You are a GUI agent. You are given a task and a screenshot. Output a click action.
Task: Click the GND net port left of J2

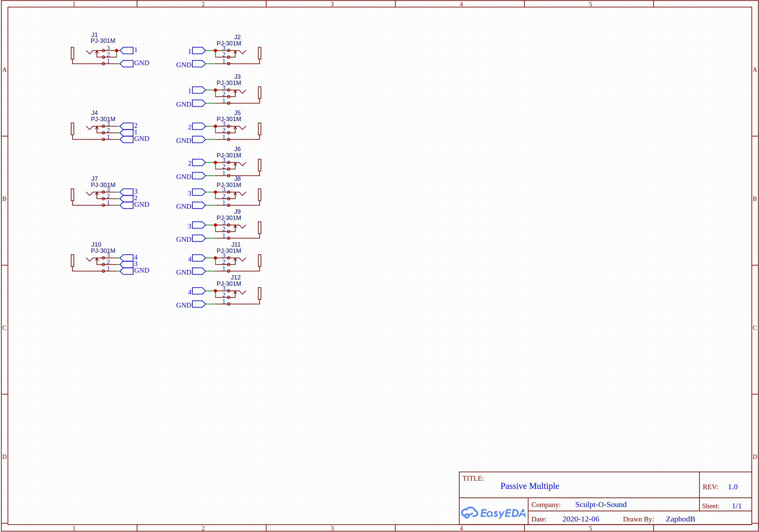(199, 64)
